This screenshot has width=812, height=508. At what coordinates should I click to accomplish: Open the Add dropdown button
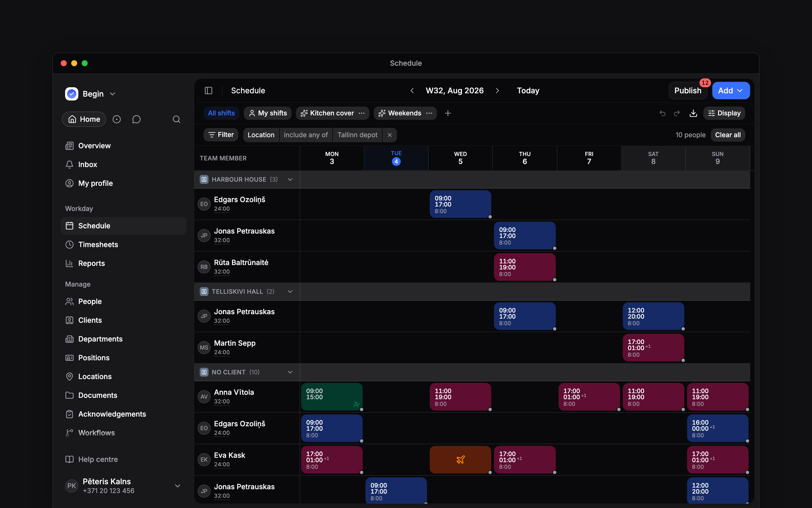[731, 91]
